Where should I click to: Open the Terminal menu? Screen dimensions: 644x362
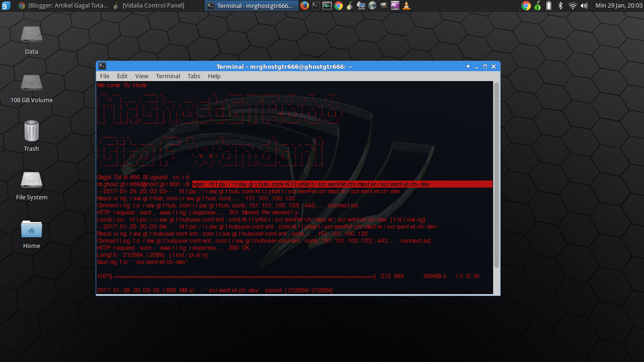[x=168, y=76]
